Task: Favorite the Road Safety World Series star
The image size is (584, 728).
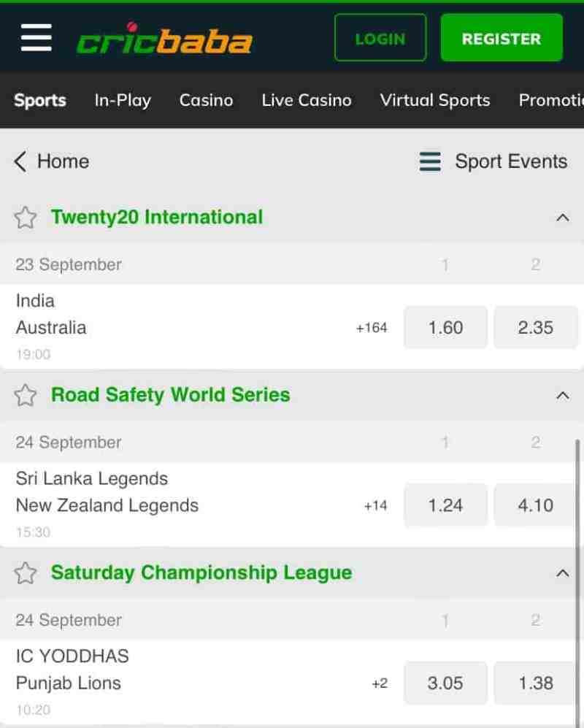Action: click(x=25, y=395)
